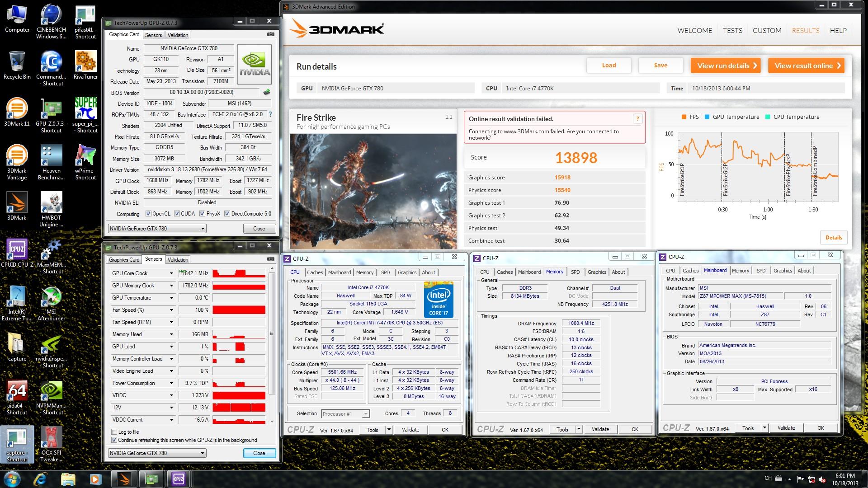Viewport: 868px width, 488px height.
Task: Open the SPD tab in CPU-Z Memory window
Action: click(x=575, y=272)
